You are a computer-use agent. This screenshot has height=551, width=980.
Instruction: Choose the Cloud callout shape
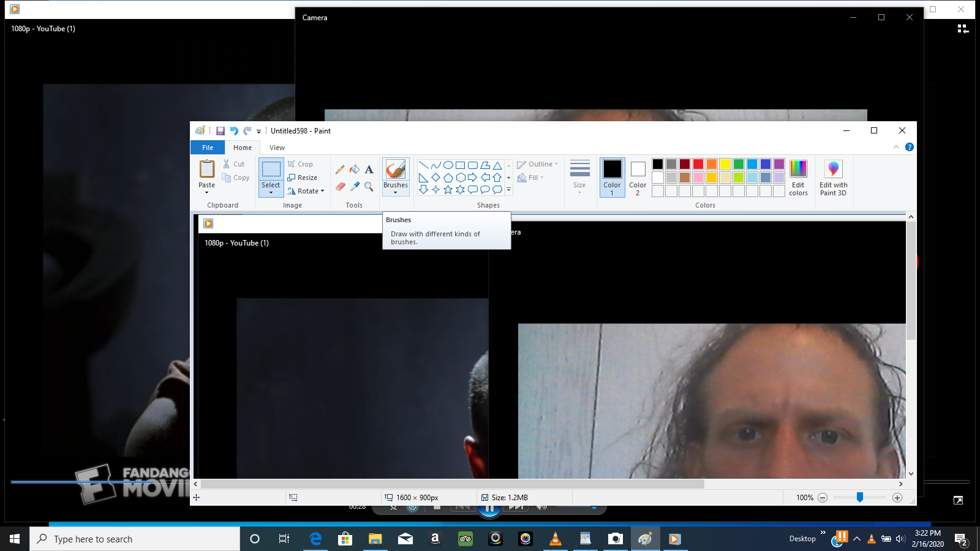pyautogui.click(x=497, y=190)
